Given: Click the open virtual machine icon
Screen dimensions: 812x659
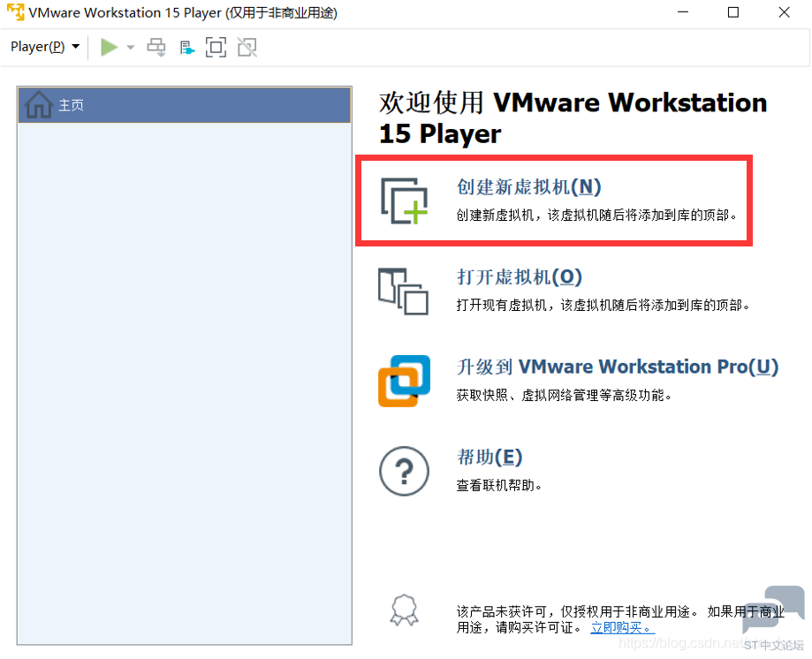Looking at the screenshot, I should pos(404,291).
